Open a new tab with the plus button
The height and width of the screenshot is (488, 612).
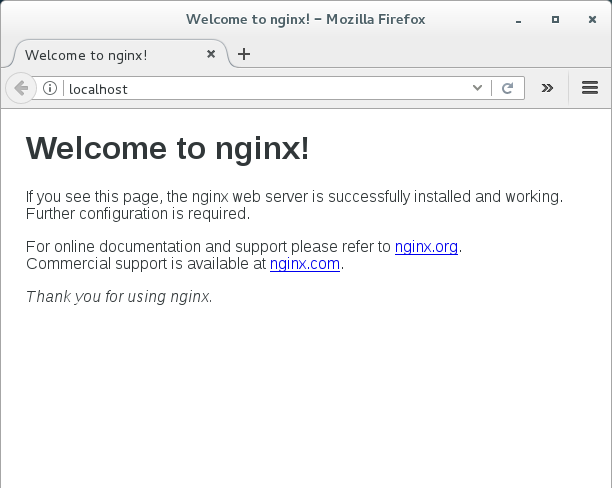244,54
